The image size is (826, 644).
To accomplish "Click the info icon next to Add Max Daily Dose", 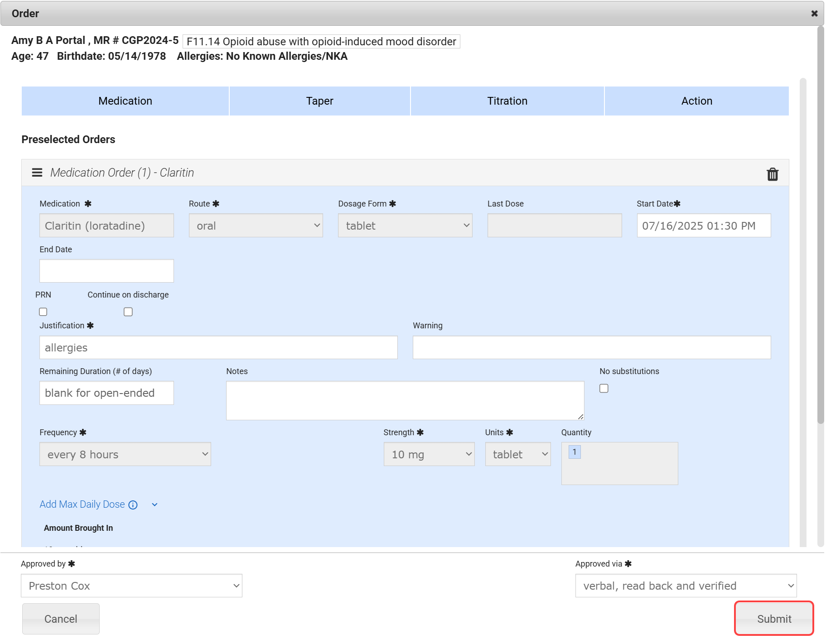I will coord(133,505).
